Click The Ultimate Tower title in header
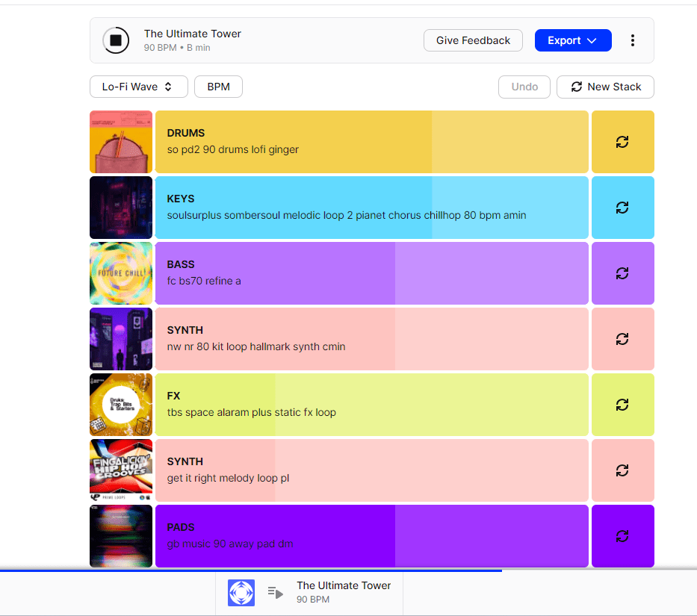This screenshot has height=616, width=697. (x=193, y=34)
